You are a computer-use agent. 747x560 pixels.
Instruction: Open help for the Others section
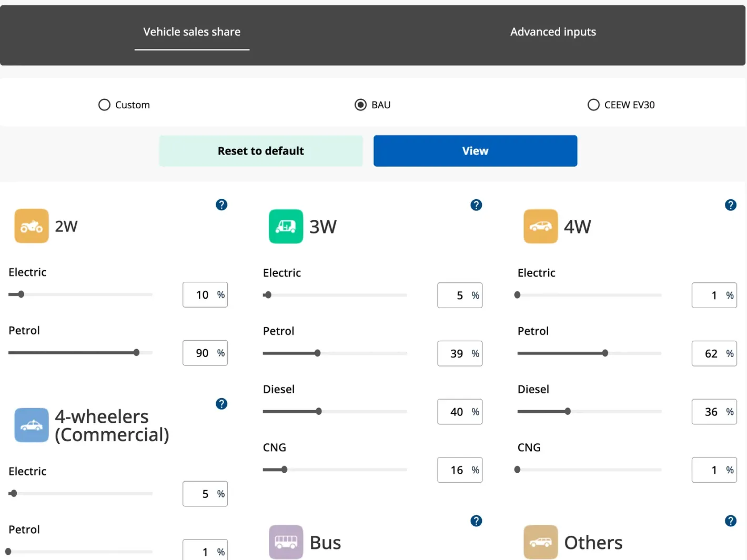(731, 521)
